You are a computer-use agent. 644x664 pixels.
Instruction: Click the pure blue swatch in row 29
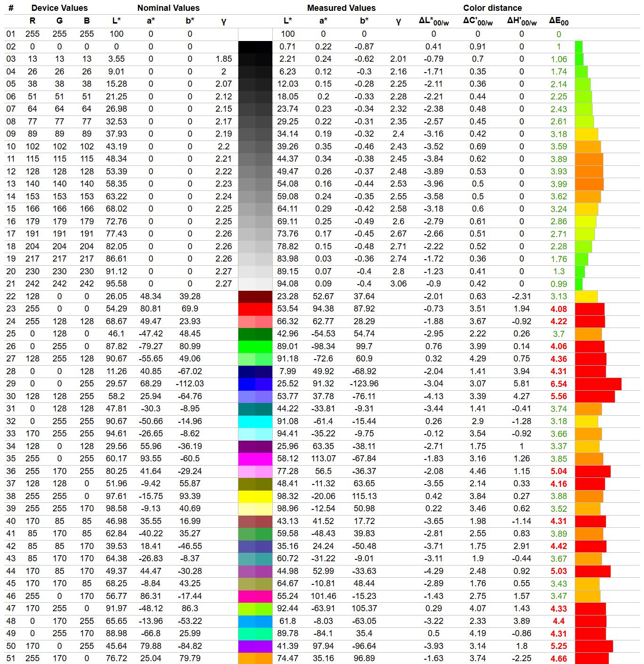pos(255,384)
